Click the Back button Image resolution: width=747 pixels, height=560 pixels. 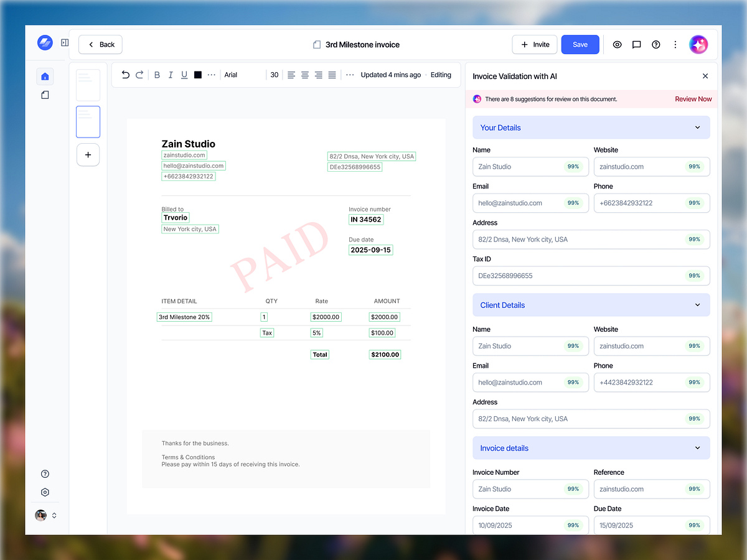[x=100, y=45]
